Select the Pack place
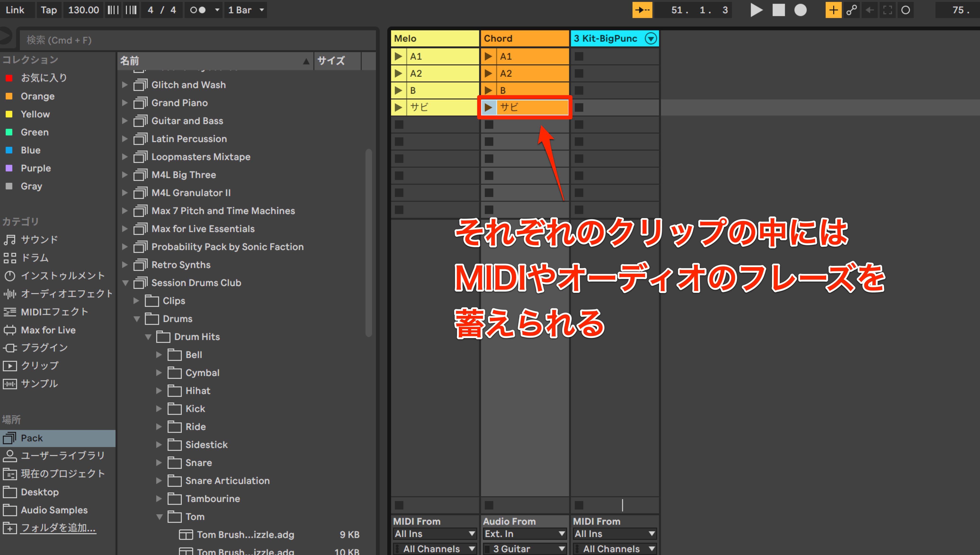 pos(57,438)
